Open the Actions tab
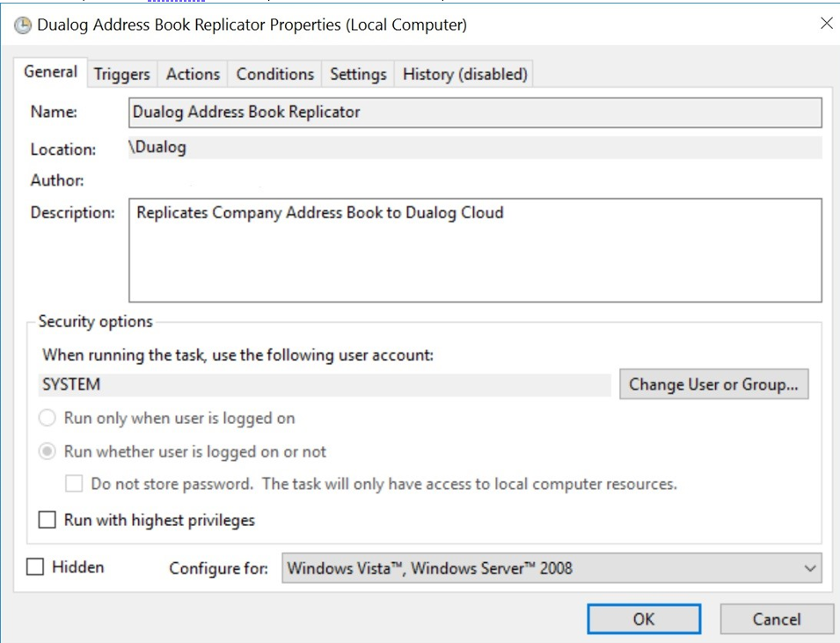Screen dimensions: 840x643 193,74
